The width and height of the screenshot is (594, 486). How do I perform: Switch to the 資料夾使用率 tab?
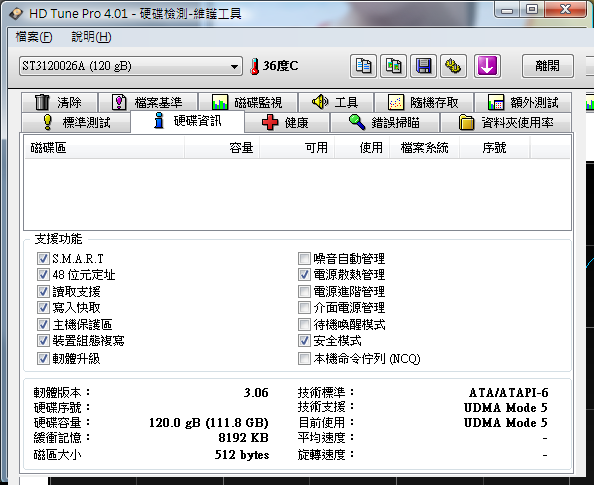tap(506, 122)
